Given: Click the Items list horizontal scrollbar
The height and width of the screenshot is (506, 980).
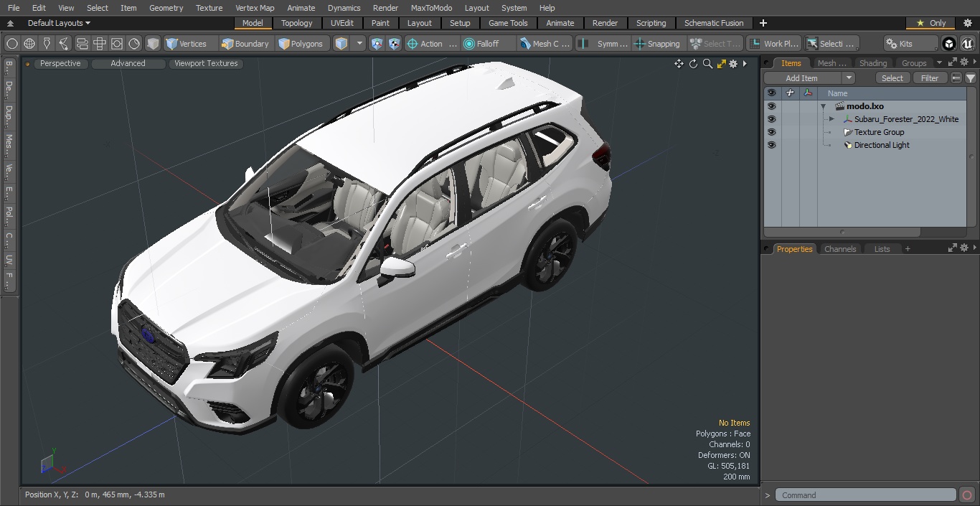Looking at the screenshot, I should pos(842,232).
